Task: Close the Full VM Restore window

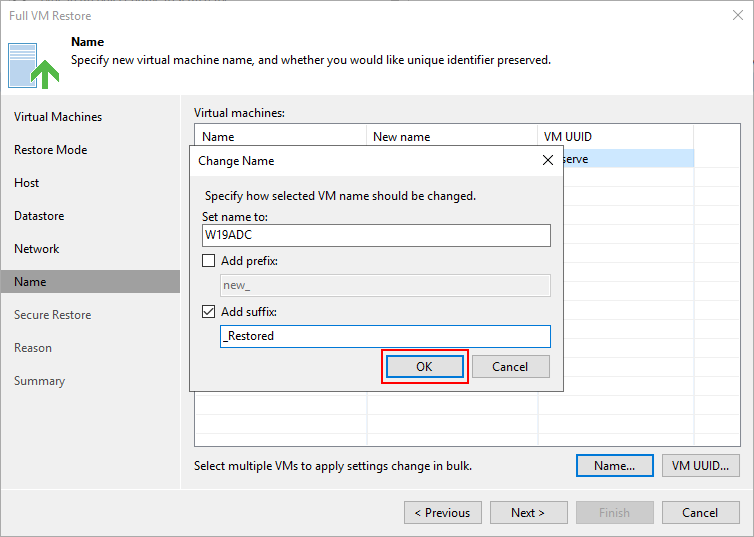Action: click(x=738, y=15)
